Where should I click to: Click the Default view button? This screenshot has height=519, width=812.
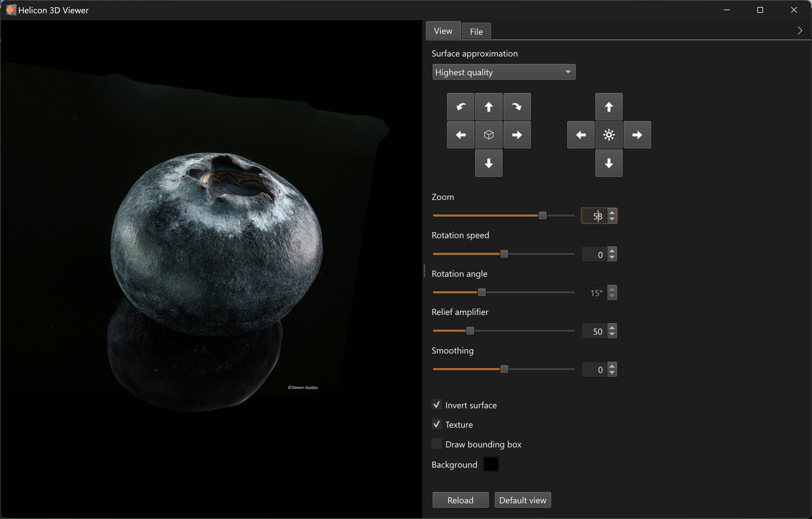click(x=522, y=500)
